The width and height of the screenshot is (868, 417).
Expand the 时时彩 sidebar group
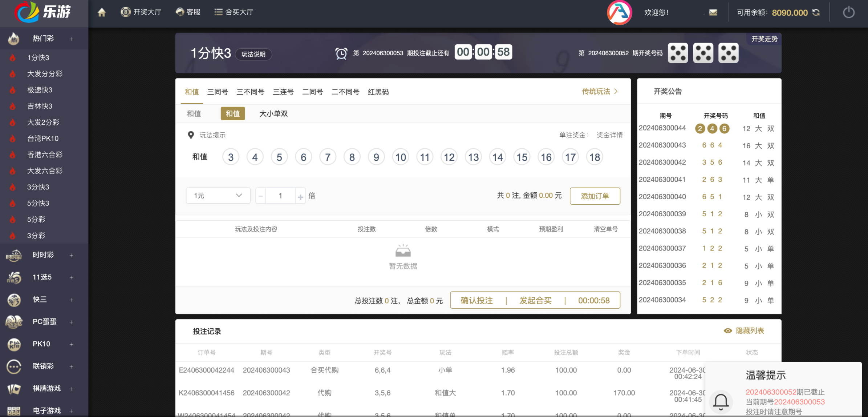point(72,255)
